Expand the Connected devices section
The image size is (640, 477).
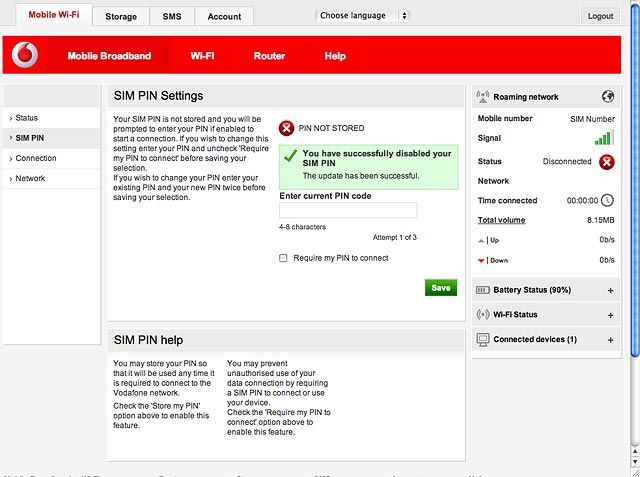[x=611, y=340]
